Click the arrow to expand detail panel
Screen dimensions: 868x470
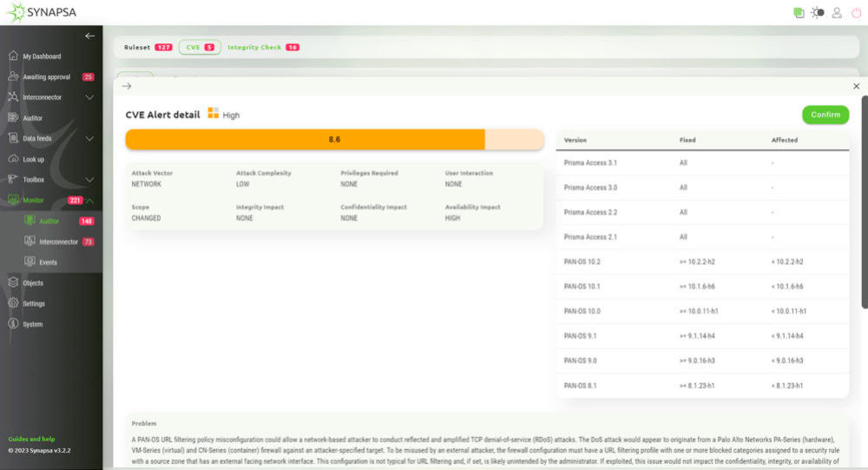pos(127,86)
